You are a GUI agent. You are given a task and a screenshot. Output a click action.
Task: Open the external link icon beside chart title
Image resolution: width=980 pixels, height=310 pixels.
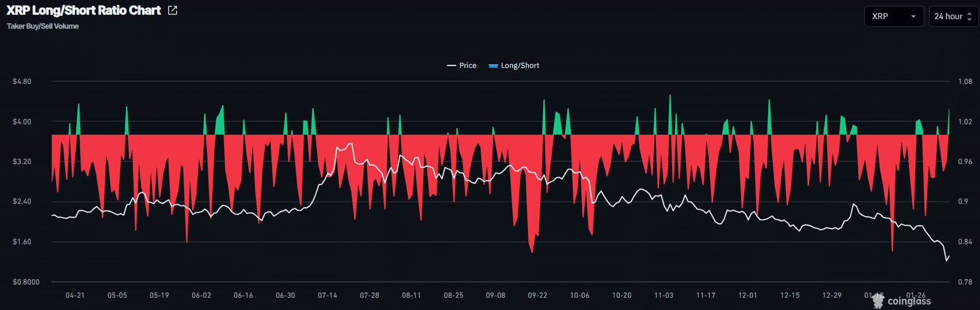[x=173, y=10]
